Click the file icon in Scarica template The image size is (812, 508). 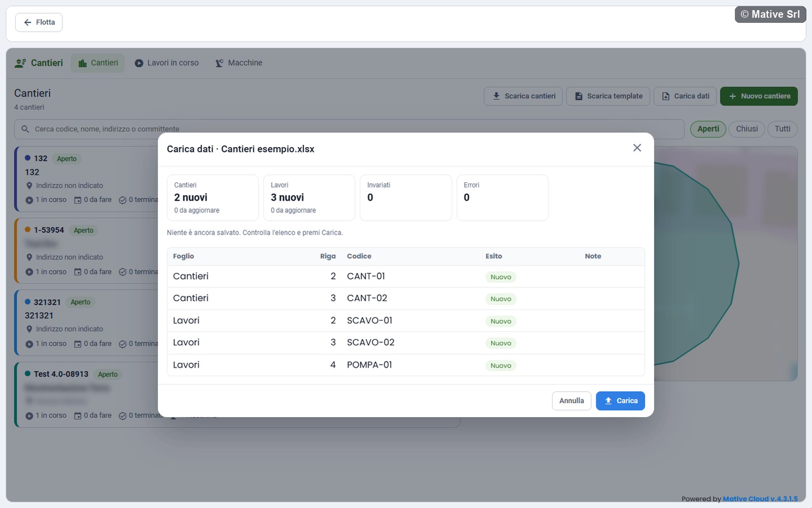click(x=579, y=96)
